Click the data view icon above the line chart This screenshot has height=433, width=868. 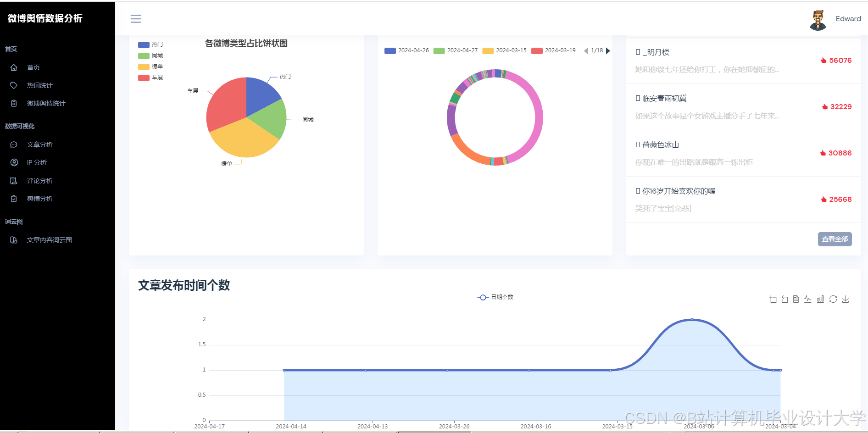pyautogui.click(x=796, y=299)
